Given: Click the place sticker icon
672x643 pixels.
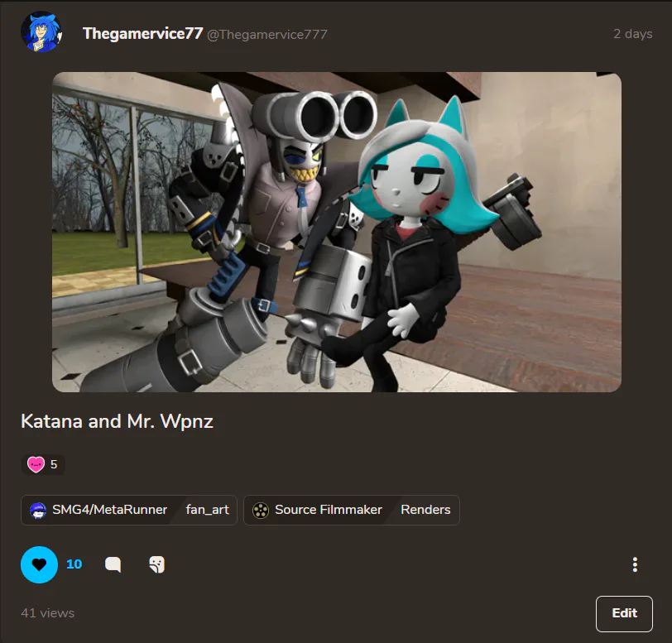Looking at the screenshot, I should [x=157, y=564].
